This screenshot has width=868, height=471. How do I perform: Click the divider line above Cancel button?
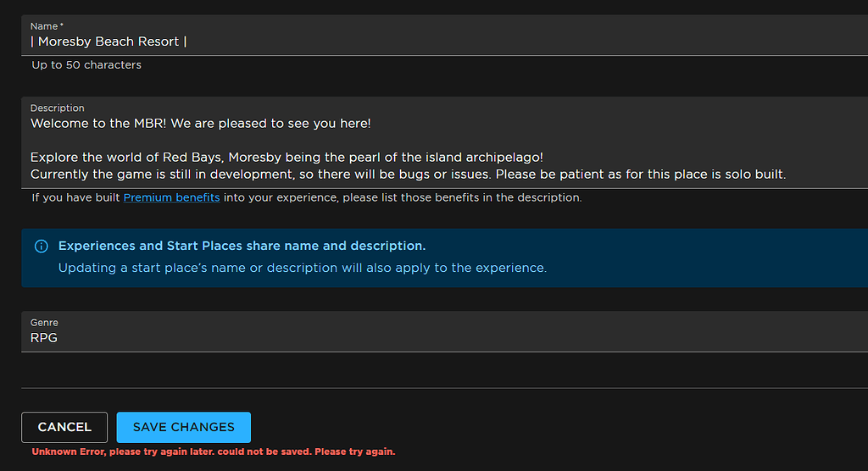click(444, 388)
